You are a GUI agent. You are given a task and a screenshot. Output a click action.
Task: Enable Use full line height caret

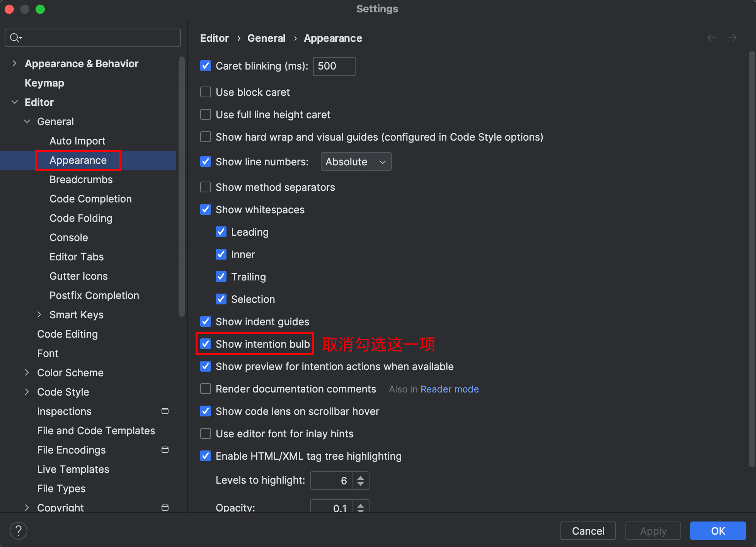206,114
